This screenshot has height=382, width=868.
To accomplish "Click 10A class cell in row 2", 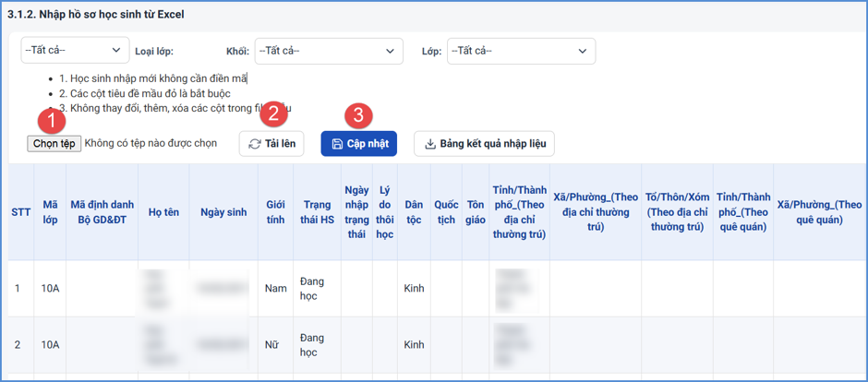I will pos(50,344).
